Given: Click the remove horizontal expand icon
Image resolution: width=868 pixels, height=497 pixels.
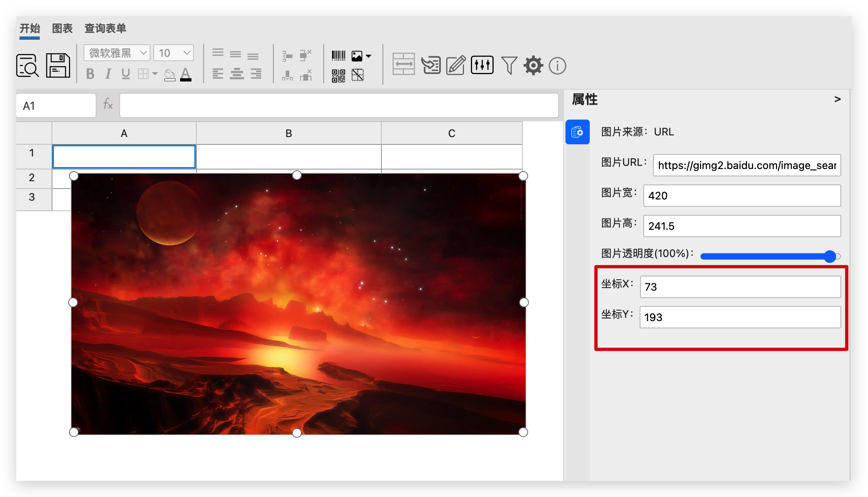Looking at the screenshot, I should click(305, 55).
